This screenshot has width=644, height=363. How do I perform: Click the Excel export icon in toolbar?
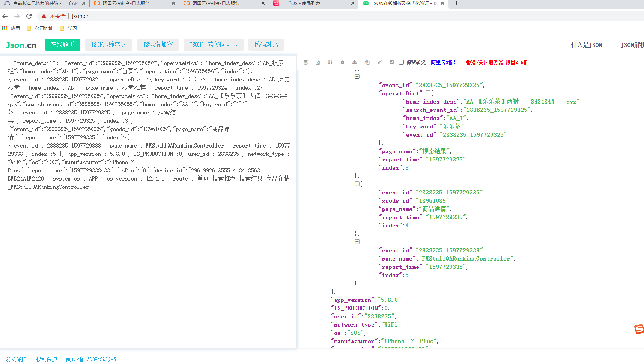tap(317, 62)
